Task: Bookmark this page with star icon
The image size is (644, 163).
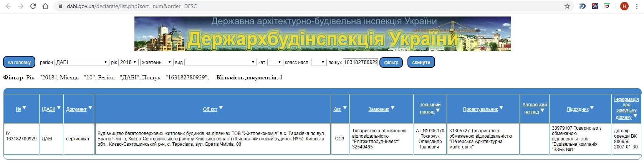Action: 567,6
